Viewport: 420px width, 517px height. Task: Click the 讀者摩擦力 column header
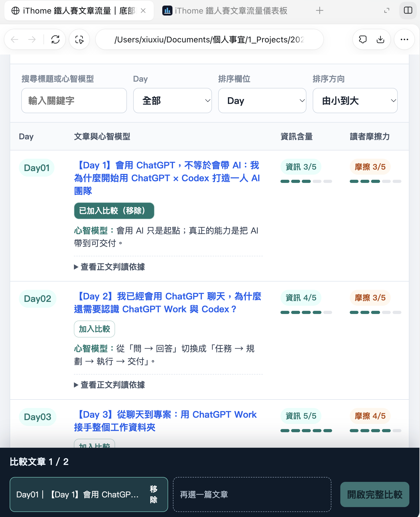tap(370, 136)
